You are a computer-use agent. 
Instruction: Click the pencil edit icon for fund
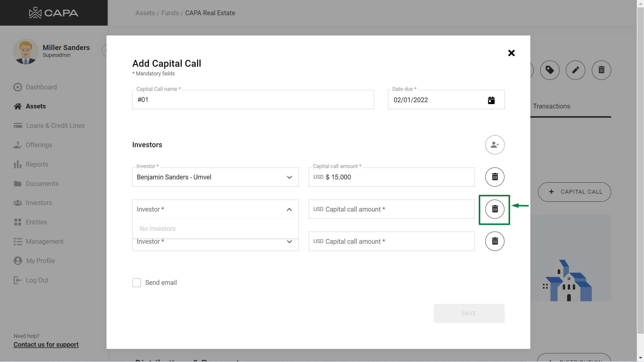tap(575, 70)
